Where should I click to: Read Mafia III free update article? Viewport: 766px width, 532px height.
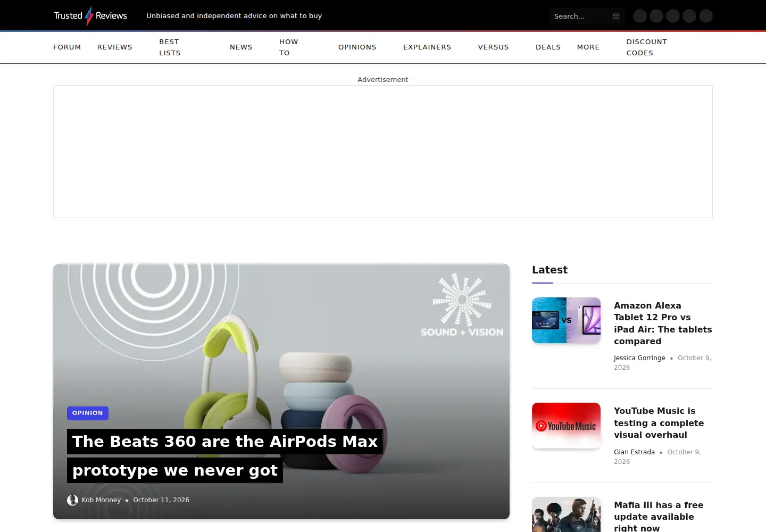pyautogui.click(x=659, y=516)
